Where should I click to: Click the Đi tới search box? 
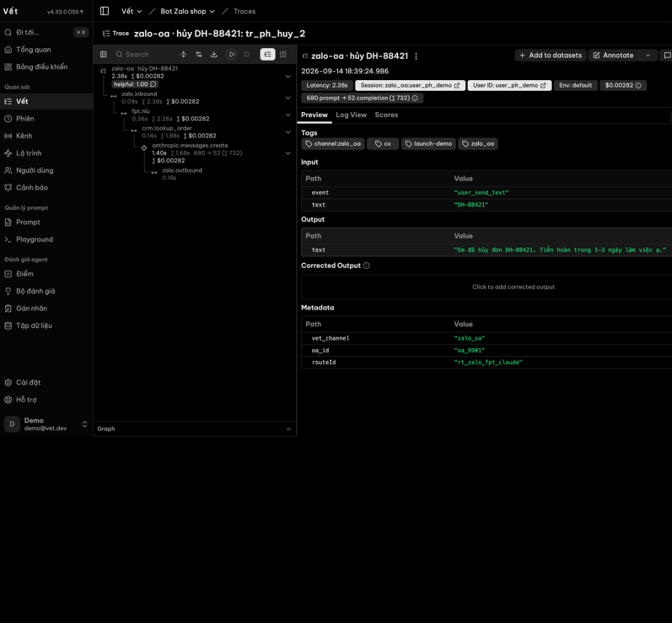pos(46,32)
